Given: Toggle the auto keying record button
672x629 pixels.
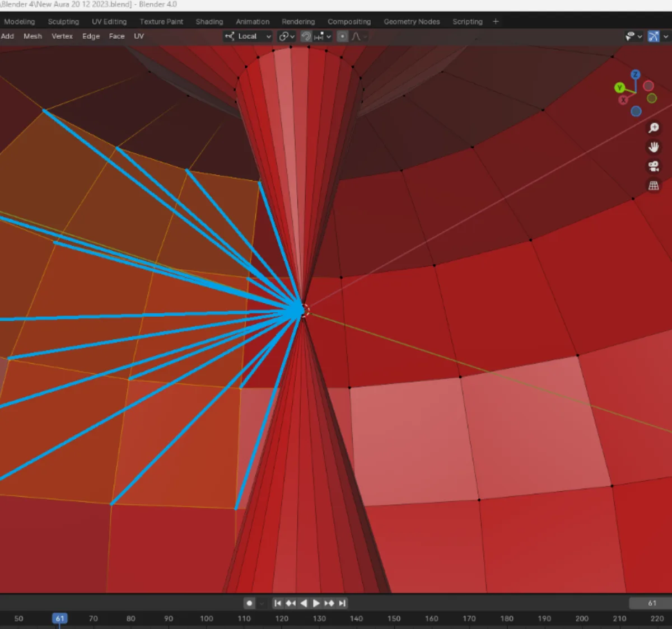Looking at the screenshot, I should tap(250, 603).
